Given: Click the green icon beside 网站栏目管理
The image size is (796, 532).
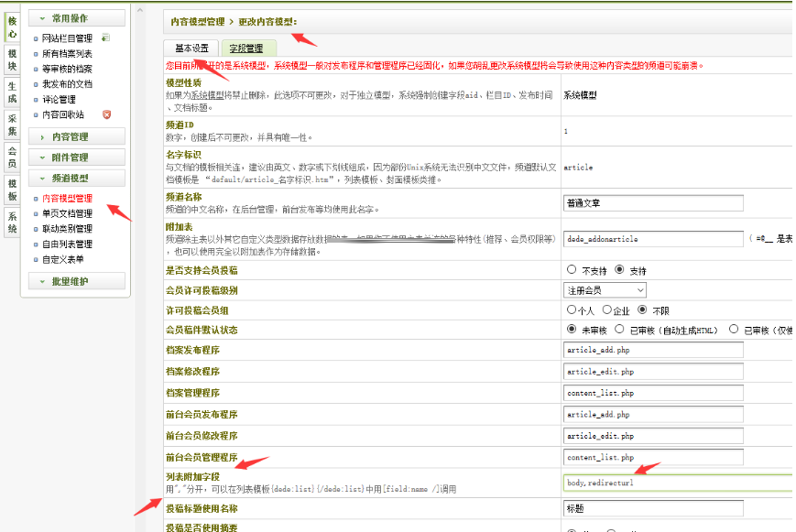Looking at the screenshot, I should [x=105, y=38].
